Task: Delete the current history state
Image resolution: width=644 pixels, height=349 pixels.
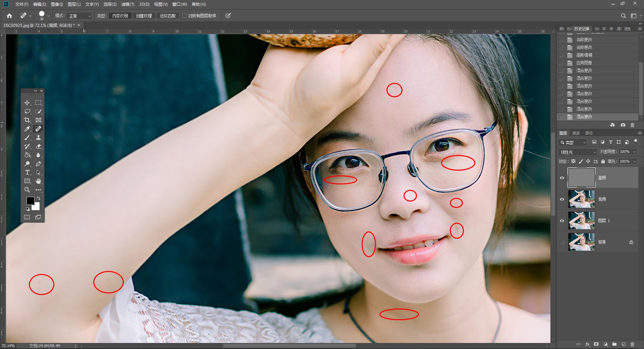Action: pos(633,125)
